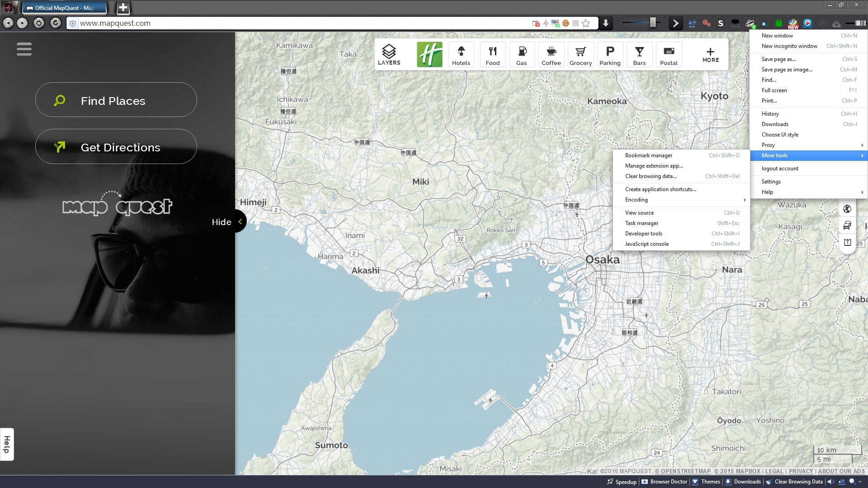Click the ABOUT OUR ADS link
The image size is (868, 488).
pyautogui.click(x=841, y=471)
